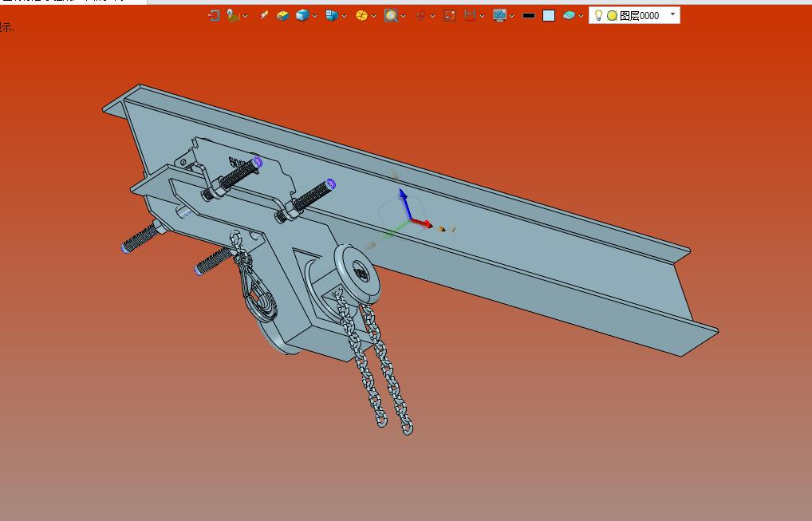This screenshot has height=521, width=812.
Task: Click the red dimension bracket icon
Action: click(470, 15)
